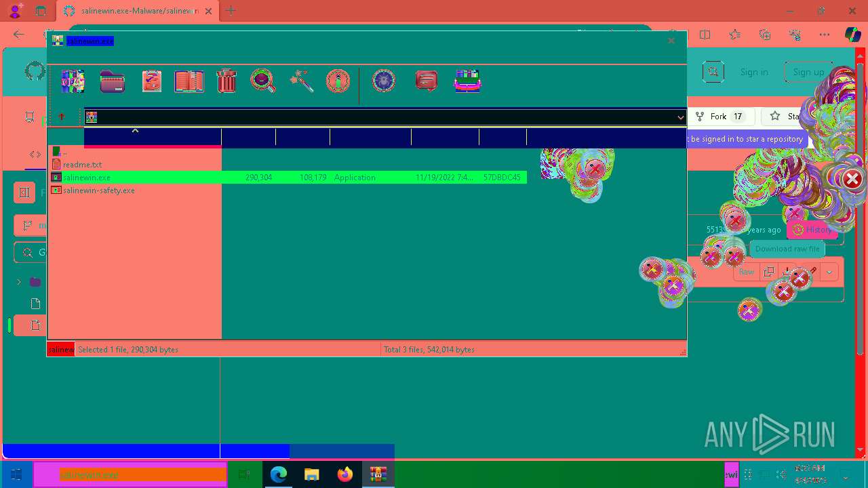Click the 57DBDC45 checksum cell
The width and height of the screenshot is (868, 488).
502,178
